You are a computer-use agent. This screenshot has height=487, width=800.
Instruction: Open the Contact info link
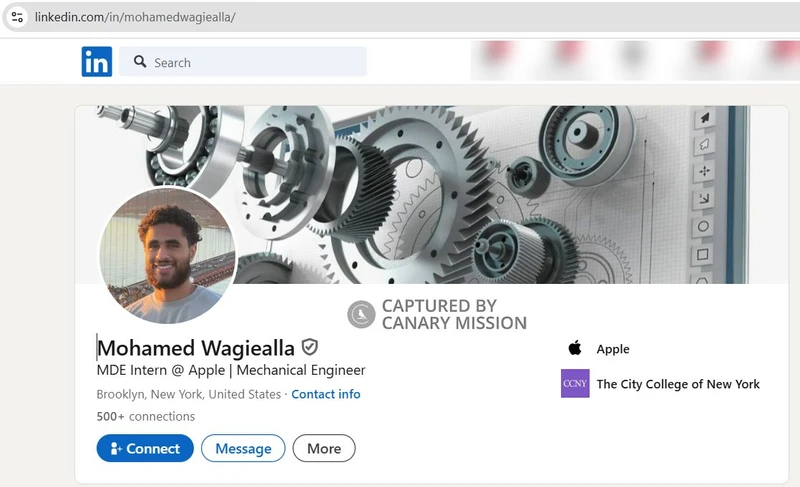pyautogui.click(x=326, y=394)
